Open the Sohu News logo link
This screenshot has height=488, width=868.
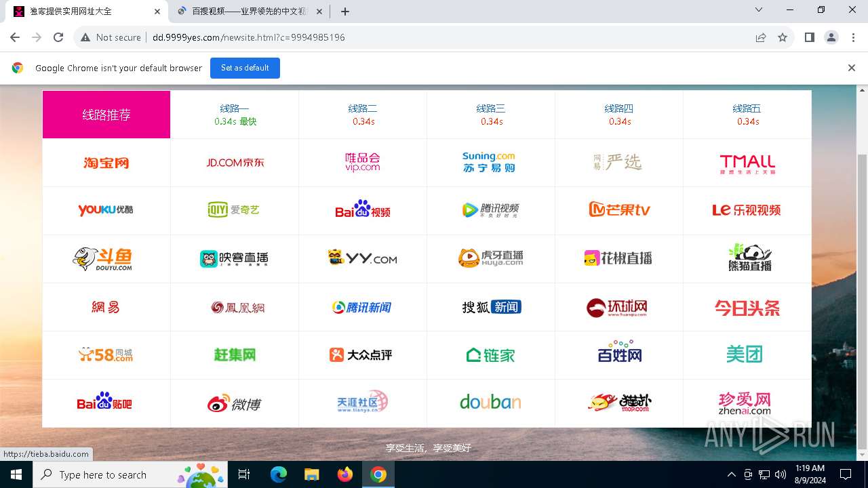[491, 307]
